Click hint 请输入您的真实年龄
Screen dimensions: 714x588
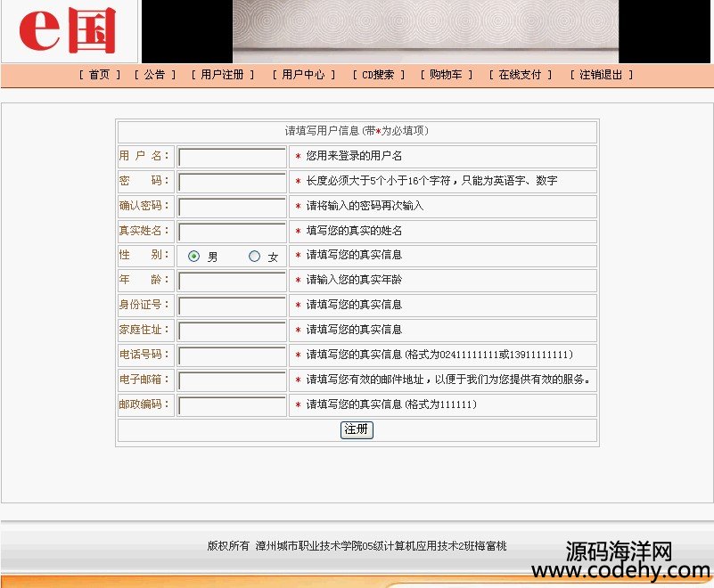(354, 280)
